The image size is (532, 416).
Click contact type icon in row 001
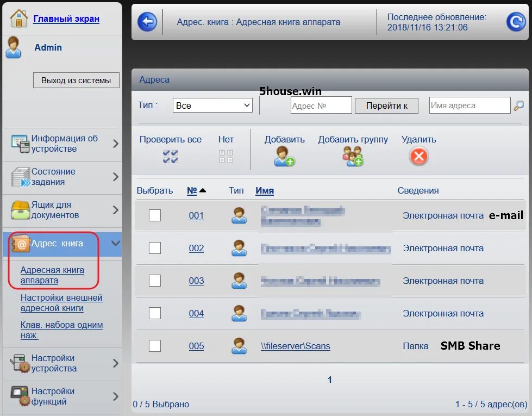click(239, 215)
